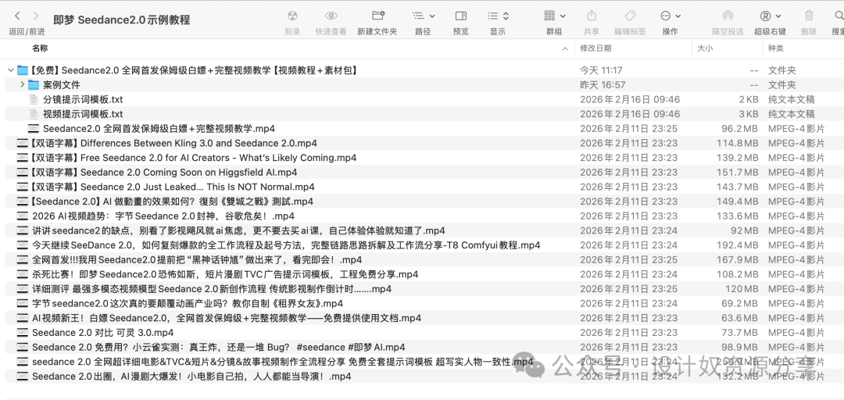Viewport: 844px width, 400px height.
Task: Select Coming Soon on Higgsfield AI video icon
Action: click(22, 172)
